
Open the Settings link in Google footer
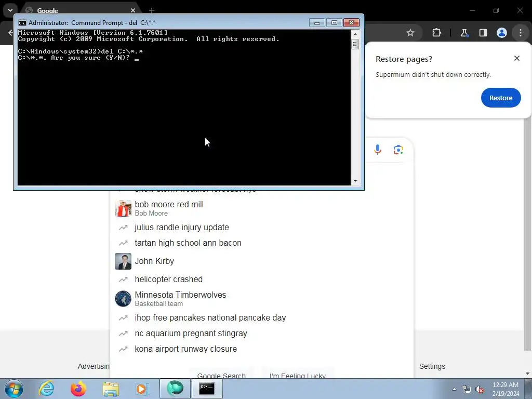tap(432, 366)
